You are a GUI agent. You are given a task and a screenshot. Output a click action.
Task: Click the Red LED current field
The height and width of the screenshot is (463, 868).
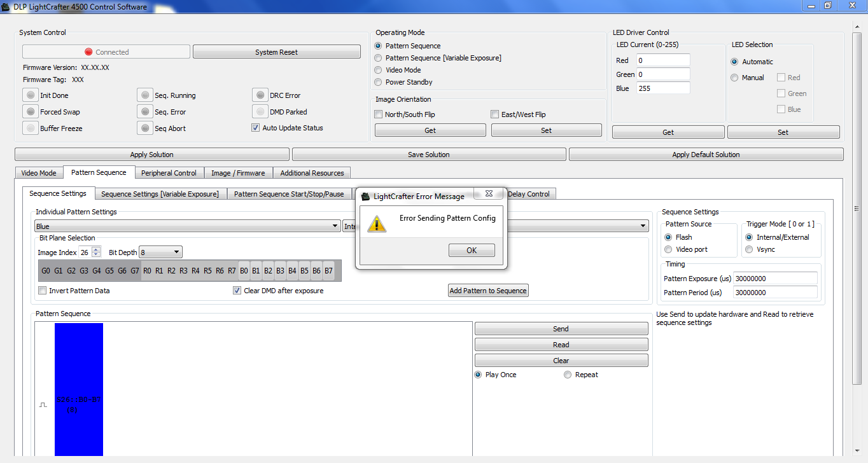click(663, 60)
